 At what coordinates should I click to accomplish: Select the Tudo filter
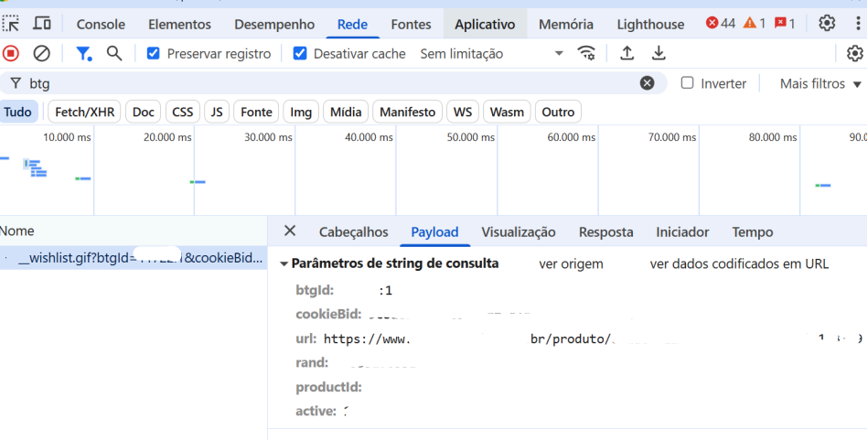tap(17, 112)
